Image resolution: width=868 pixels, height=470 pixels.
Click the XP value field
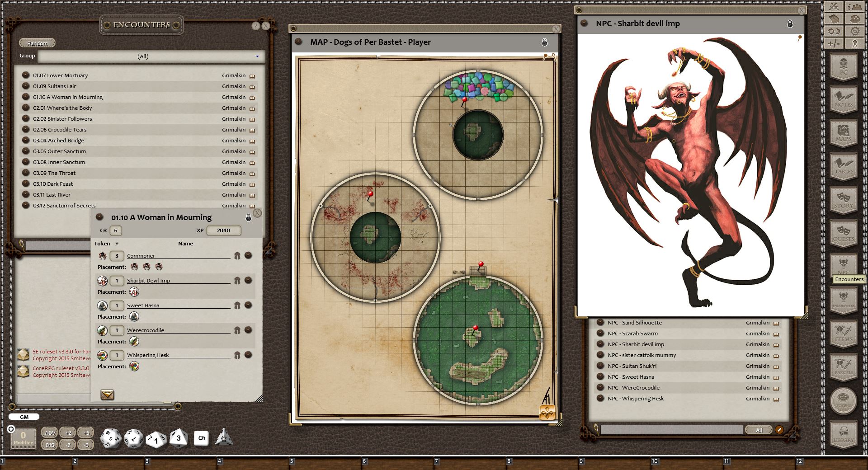(223, 230)
